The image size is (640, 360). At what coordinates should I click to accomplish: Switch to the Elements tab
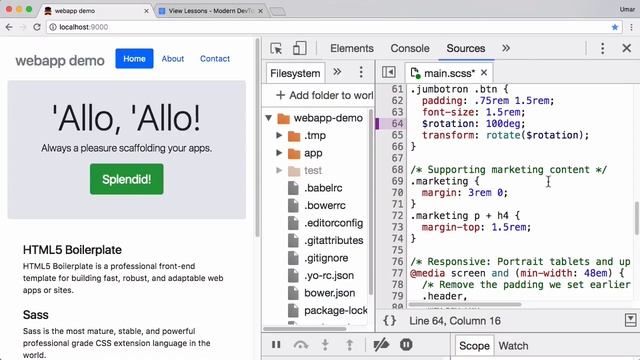351,48
